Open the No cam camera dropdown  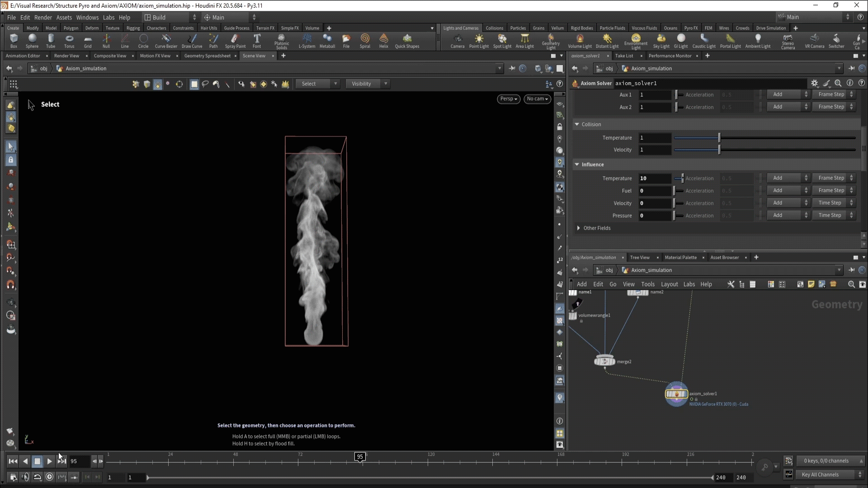coord(537,99)
